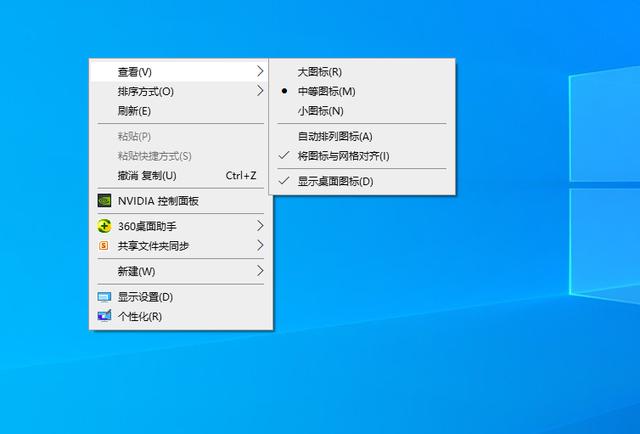Click the NVIDIA control panel icon

tap(104, 200)
